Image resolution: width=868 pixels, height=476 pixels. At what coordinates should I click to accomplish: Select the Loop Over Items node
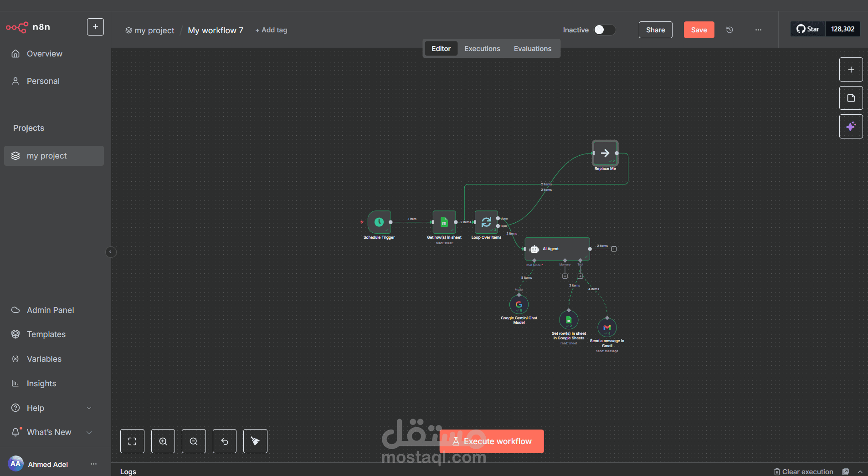point(486,222)
